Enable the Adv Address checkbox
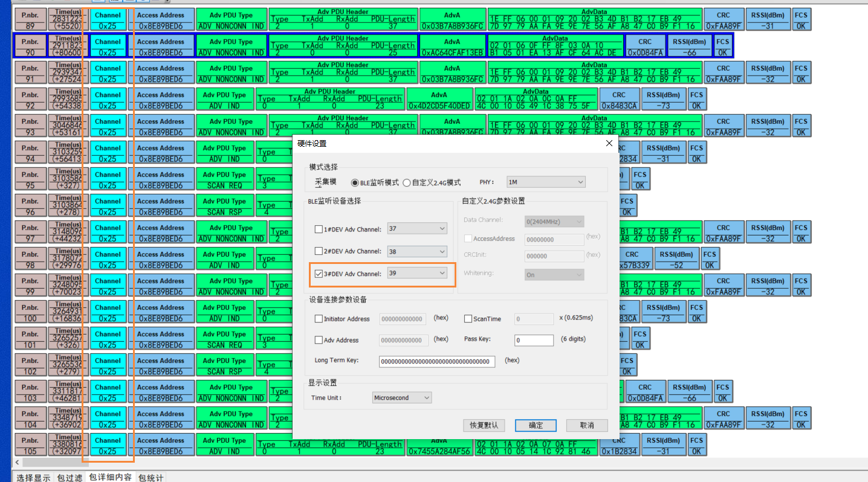Image resolution: width=868 pixels, height=482 pixels. (319, 340)
